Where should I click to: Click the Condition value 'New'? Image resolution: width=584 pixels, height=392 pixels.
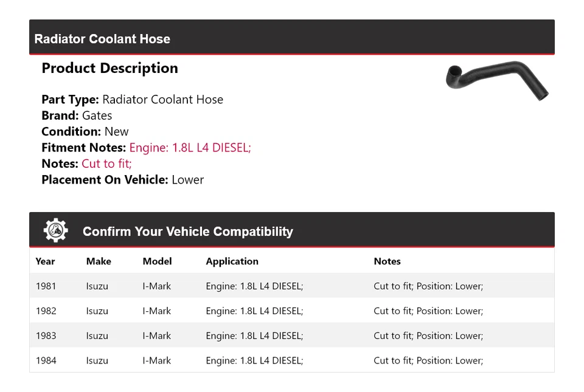coord(116,132)
